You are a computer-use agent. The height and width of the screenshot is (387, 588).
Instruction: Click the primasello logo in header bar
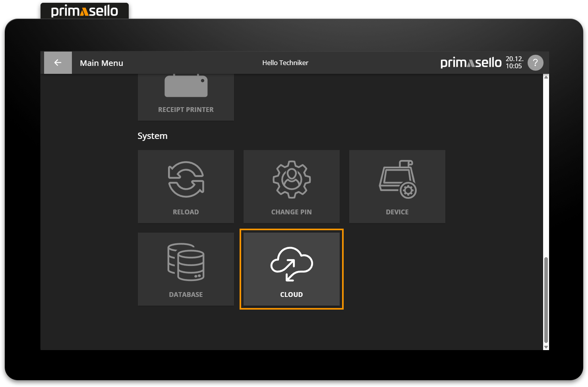click(471, 63)
